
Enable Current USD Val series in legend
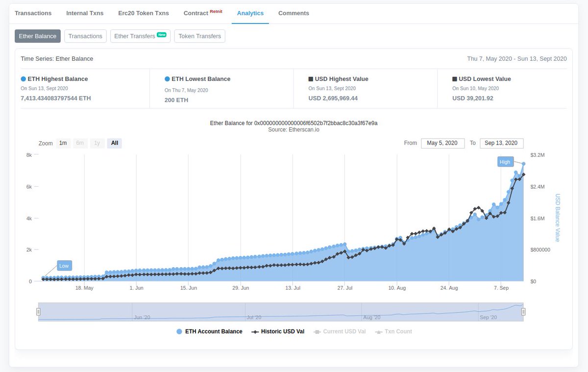coord(340,332)
